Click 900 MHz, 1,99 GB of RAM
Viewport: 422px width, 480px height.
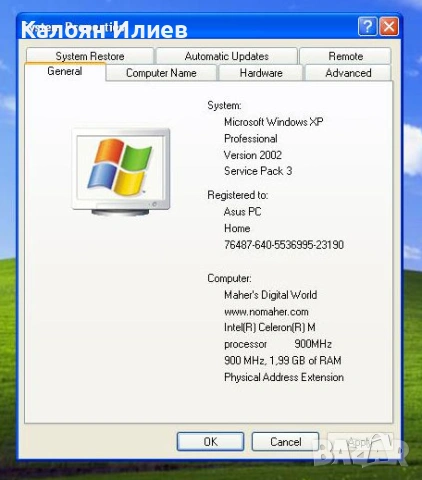[x=283, y=360]
